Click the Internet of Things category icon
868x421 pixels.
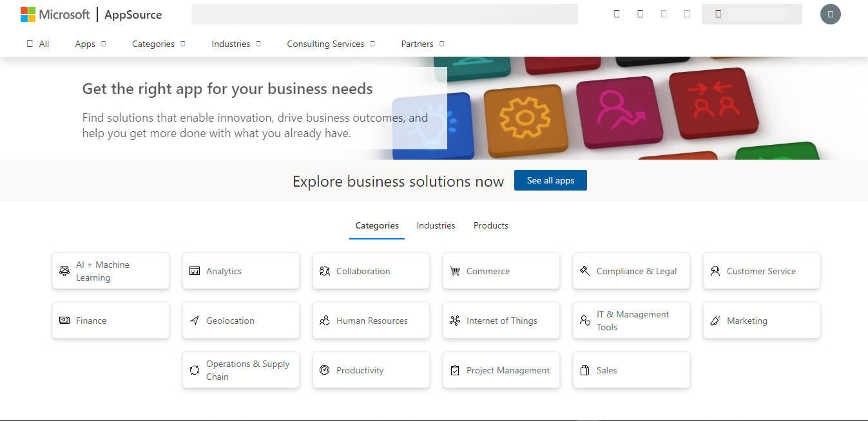point(456,320)
